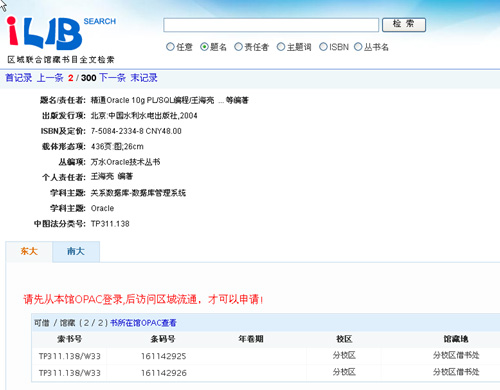Switch to the 南大 tab

76,251
